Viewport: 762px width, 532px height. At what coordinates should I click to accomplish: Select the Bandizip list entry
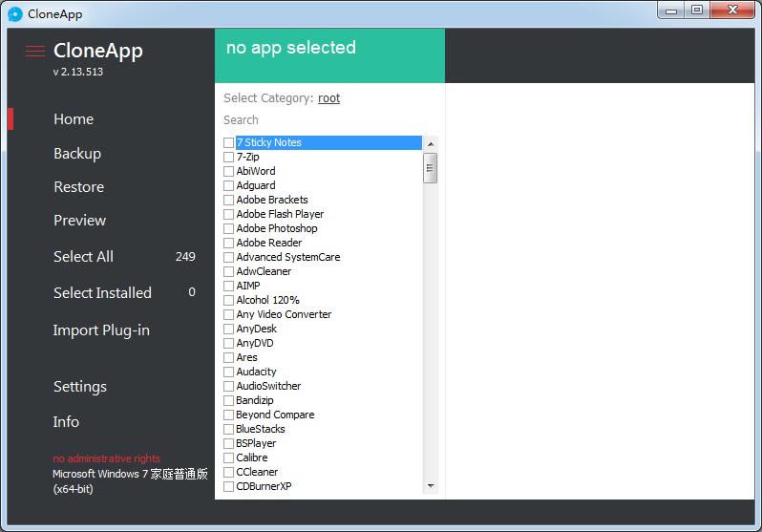[x=255, y=400]
